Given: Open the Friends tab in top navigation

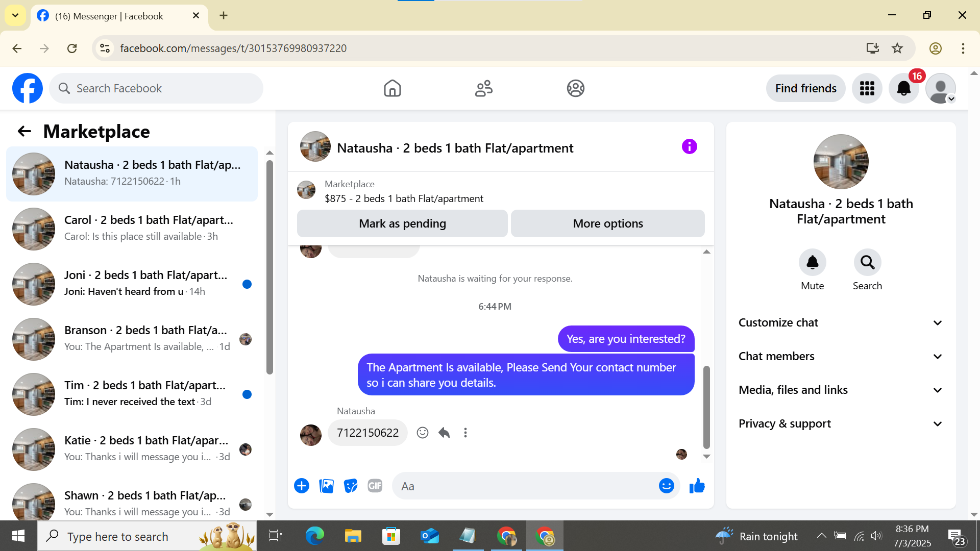Looking at the screenshot, I should 483,88.
